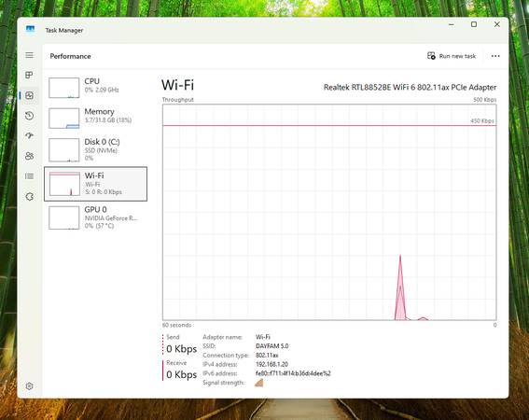The height and width of the screenshot is (420, 529).
Task: Click the GPU 0 mini graph thumbnail
Action: (64, 218)
